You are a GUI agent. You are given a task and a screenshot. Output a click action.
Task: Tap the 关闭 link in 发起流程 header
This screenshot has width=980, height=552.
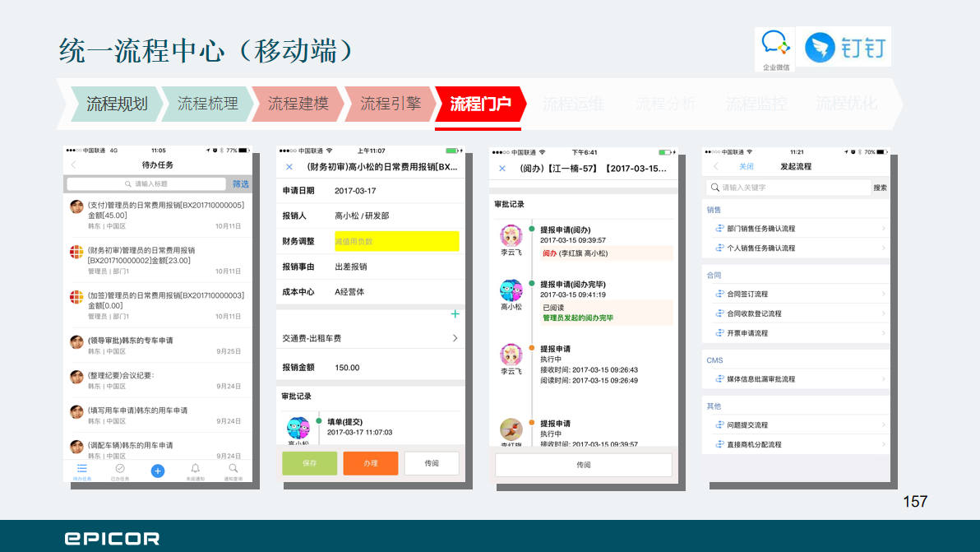pos(747,166)
